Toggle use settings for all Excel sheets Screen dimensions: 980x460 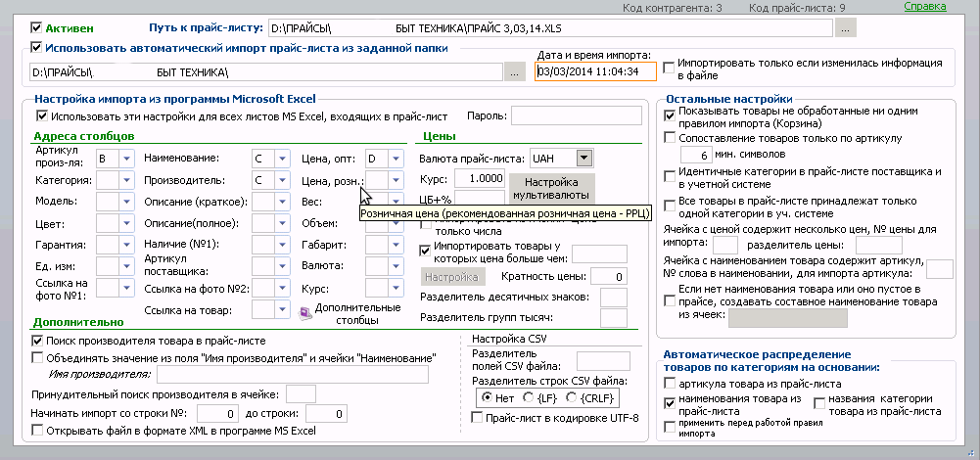(42, 115)
